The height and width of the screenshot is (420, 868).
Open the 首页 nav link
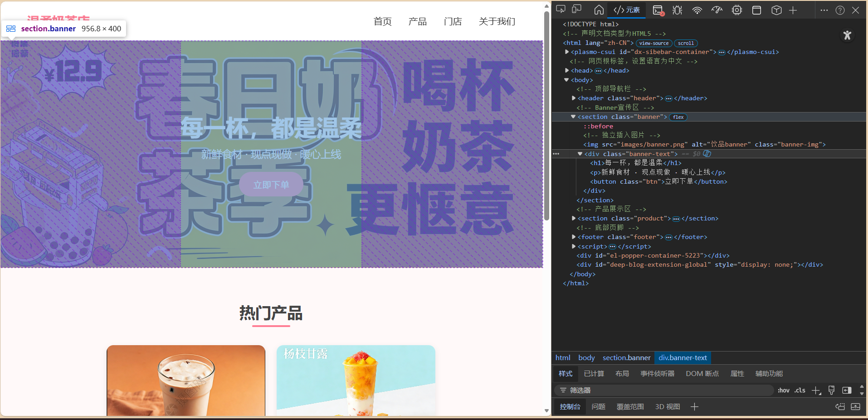[x=382, y=21]
